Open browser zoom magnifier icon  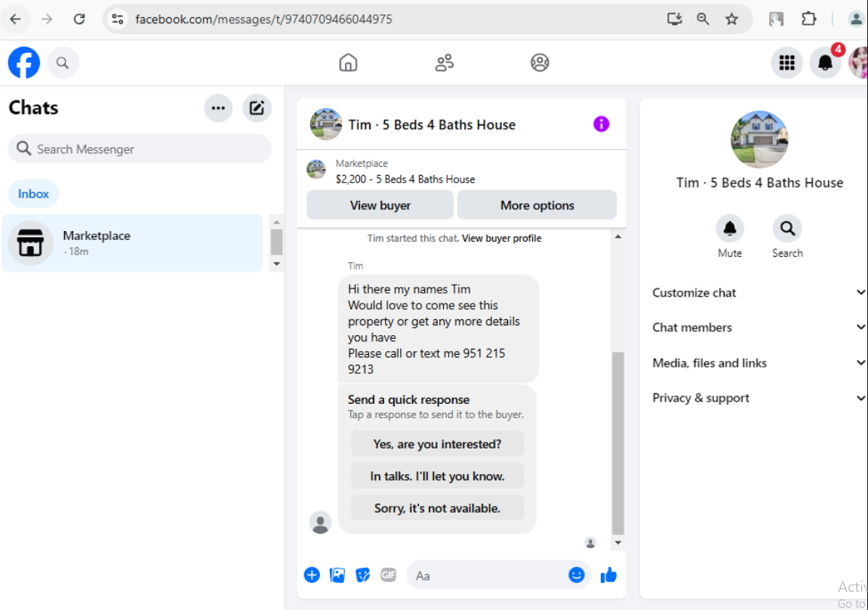click(703, 20)
